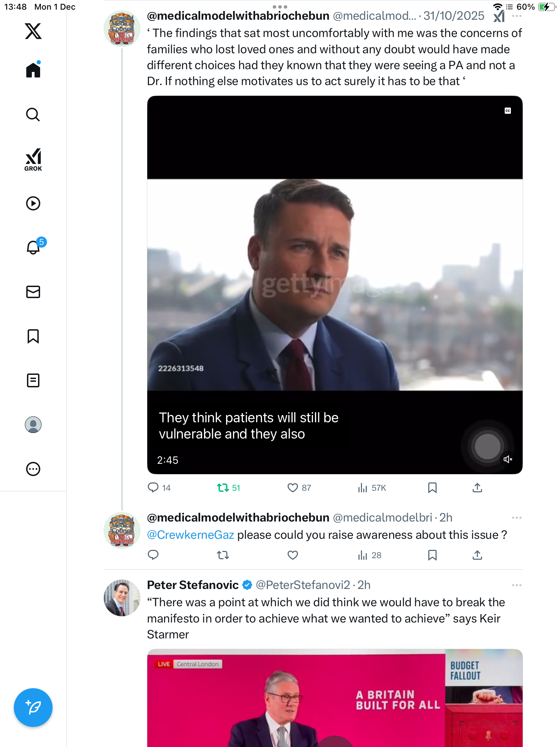Open more options on the @CrewkerneGaz reply
Viewport: 560px width, 747px height.
516,518
